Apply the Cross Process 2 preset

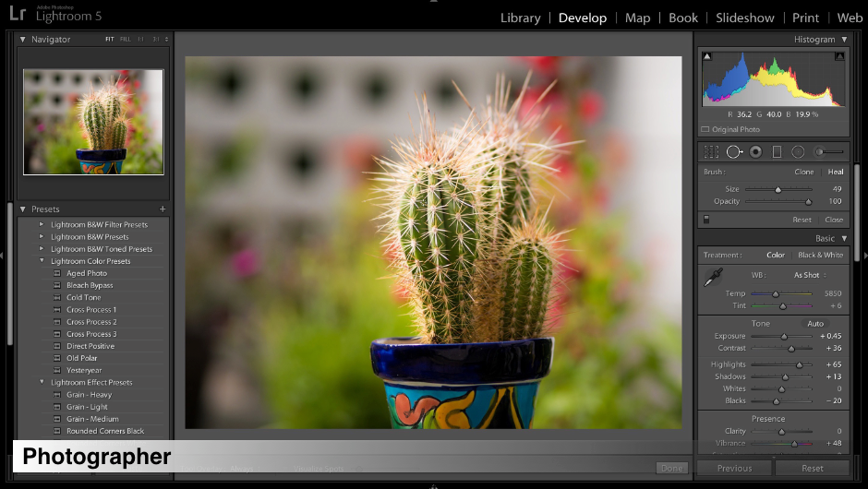tap(91, 322)
